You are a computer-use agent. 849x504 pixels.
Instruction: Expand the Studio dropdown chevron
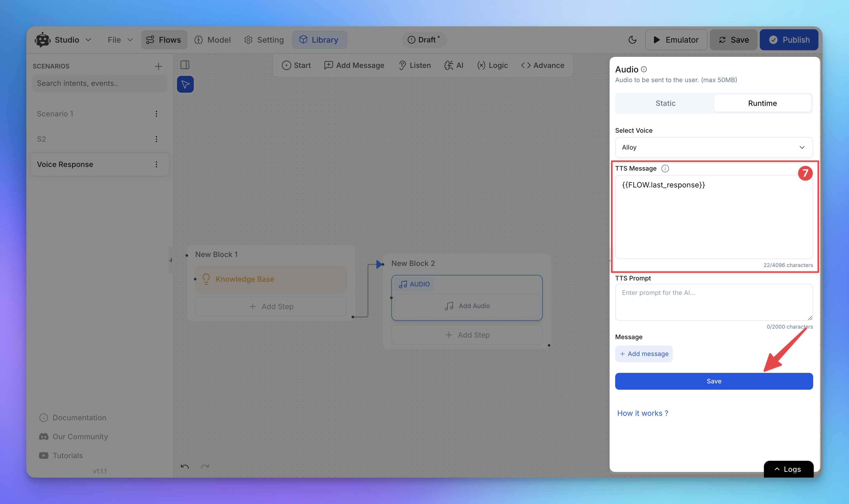[x=88, y=40]
